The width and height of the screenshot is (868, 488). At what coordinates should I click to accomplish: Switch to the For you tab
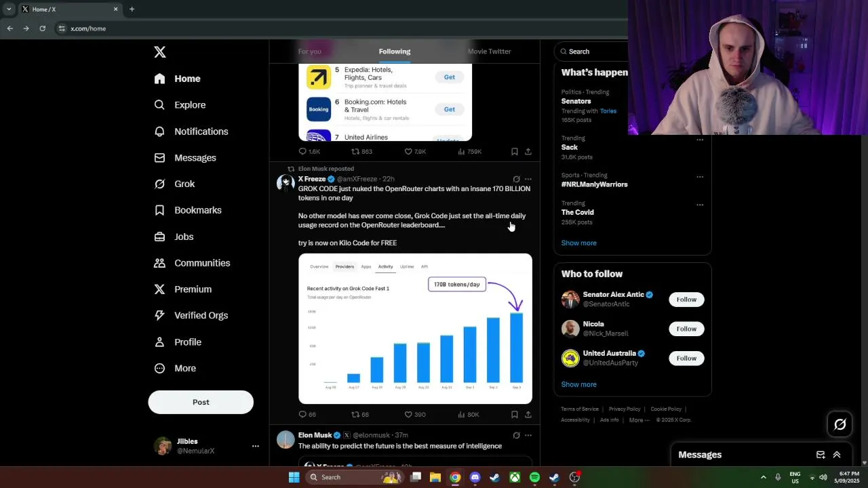click(309, 52)
